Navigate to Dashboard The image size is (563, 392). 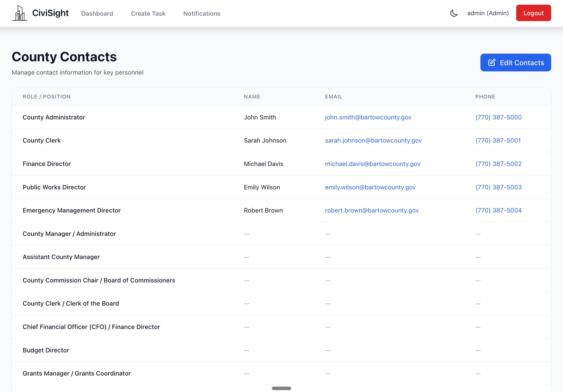pyautogui.click(x=97, y=14)
